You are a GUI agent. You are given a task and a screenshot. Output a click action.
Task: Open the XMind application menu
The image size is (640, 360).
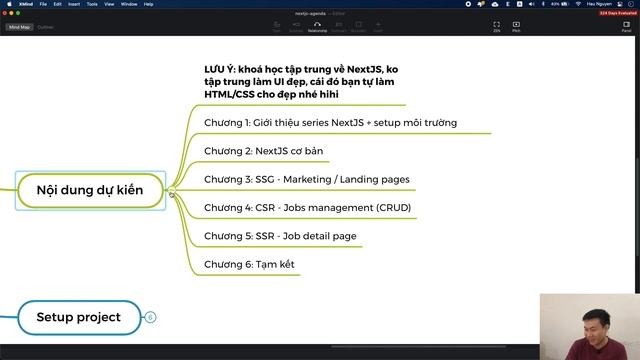[x=26, y=4]
